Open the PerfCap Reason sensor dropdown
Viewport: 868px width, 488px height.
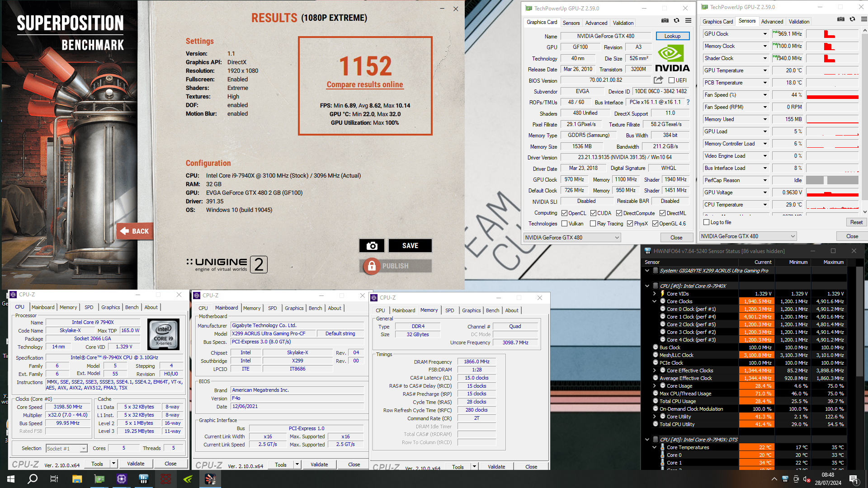pos(765,180)
